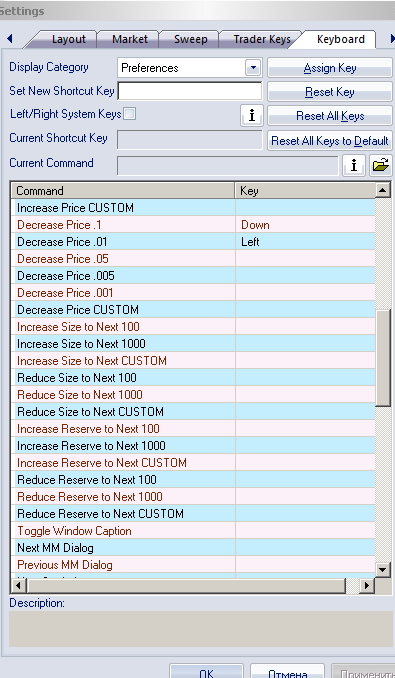Select the Keyboard tab
This screenshot has height=678, width=395.
[341, 39]
